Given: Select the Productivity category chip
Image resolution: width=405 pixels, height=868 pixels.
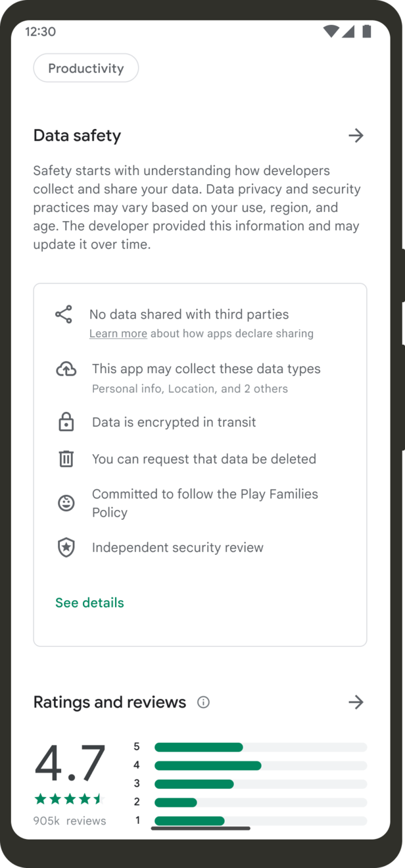Looking at the screenshot, I should click(85, 68).
